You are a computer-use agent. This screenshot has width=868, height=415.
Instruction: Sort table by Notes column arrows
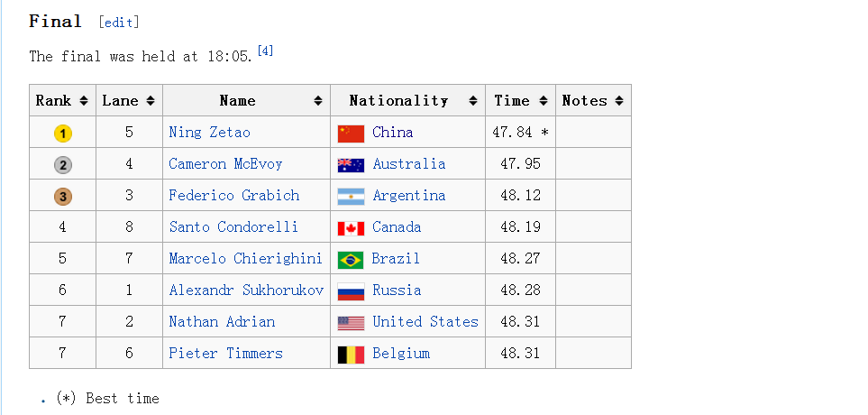click(619, 101)
